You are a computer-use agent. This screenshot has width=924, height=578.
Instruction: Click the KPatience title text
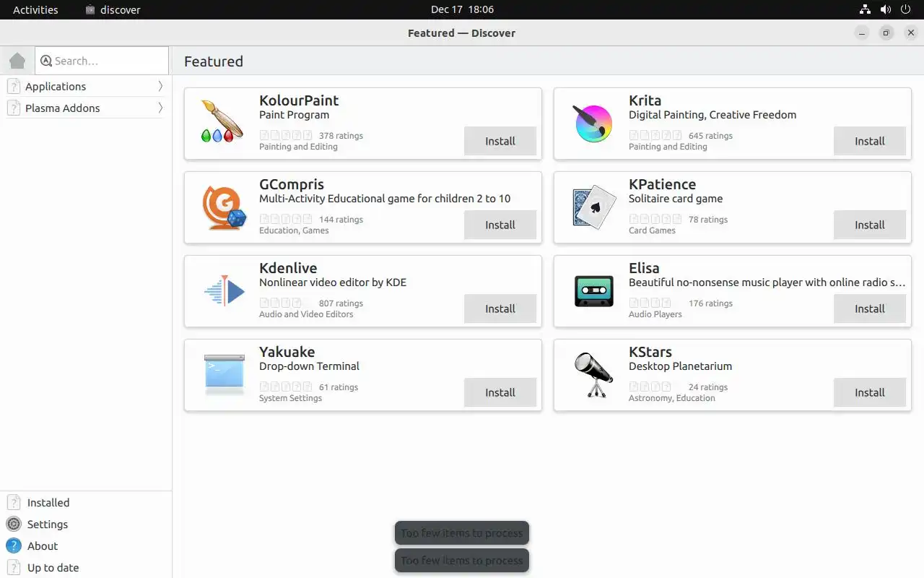tap(662, 184)
